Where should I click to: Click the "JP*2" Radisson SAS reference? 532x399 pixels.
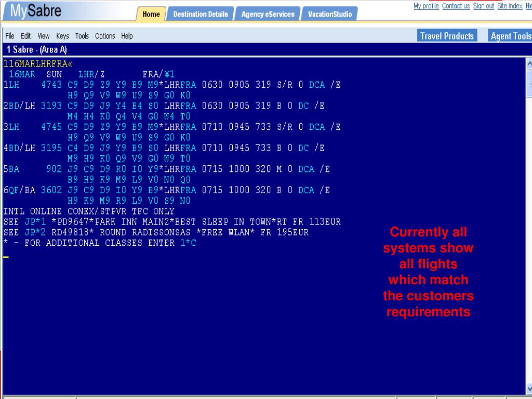coord(35,232)
